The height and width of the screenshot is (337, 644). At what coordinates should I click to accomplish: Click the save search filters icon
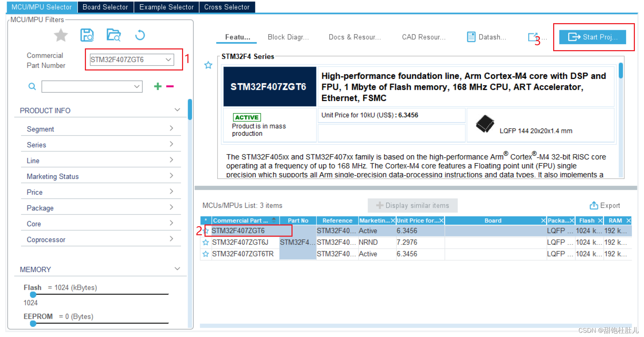(x=87, y=35)
